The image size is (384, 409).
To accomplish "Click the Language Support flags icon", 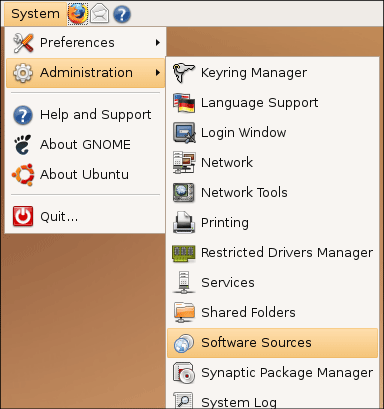I will pos(184,103).
